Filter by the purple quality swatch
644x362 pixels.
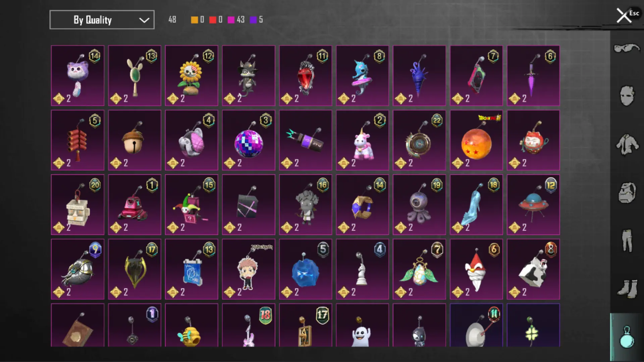point(253,20)
